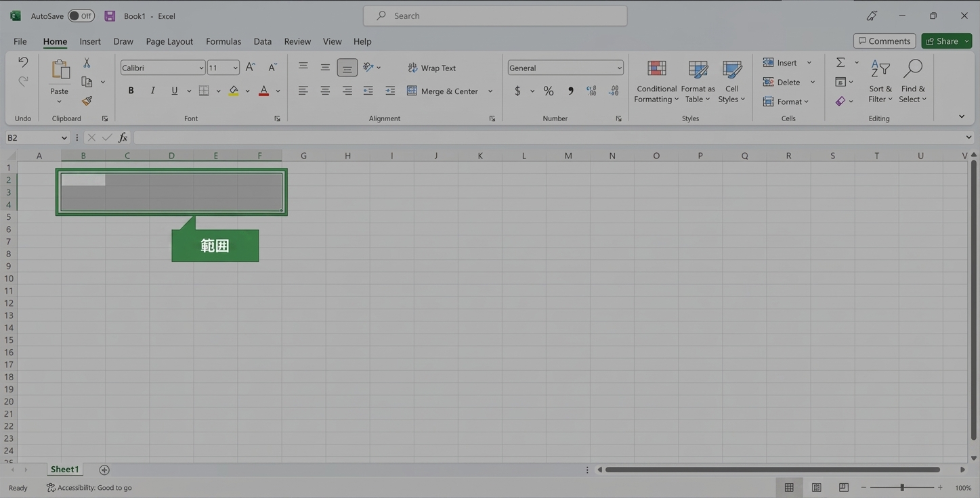Click the Redo arrow icon

[22, 81]
